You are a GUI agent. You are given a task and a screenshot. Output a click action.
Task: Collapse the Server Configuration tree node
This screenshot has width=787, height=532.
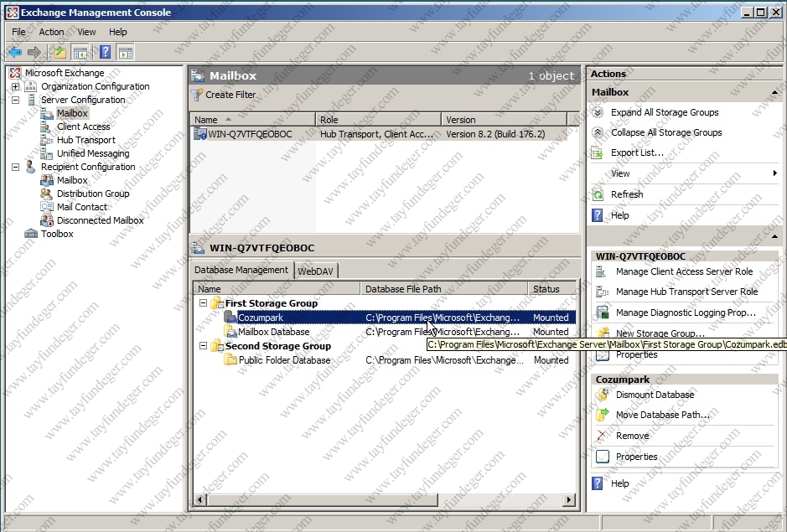[x=16, y=100]
